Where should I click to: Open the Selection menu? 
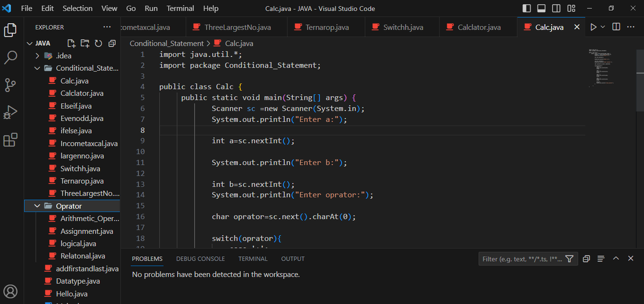point(78,9)
